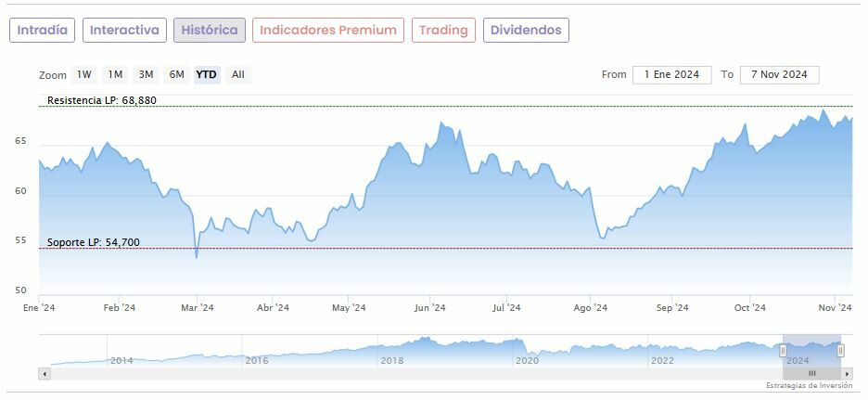Viewport: 868px width, 400px height.
Task: Switch to the Intradía tab
Action: [x=42, y=30]
